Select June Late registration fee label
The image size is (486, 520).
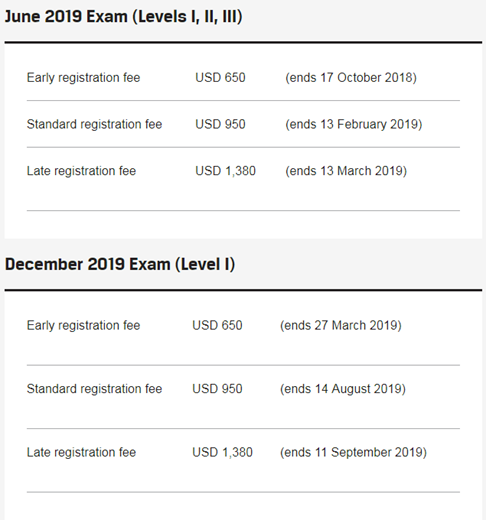[81, 171]
